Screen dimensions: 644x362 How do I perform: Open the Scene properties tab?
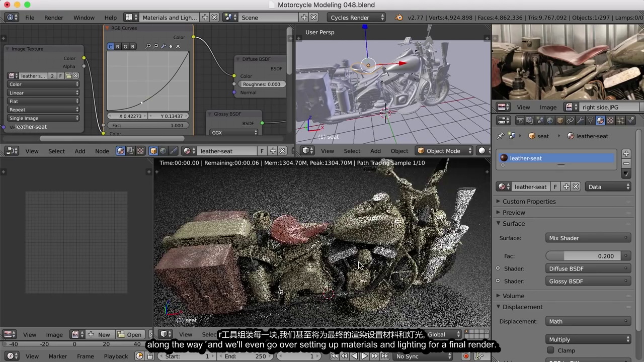pos(540,121)
